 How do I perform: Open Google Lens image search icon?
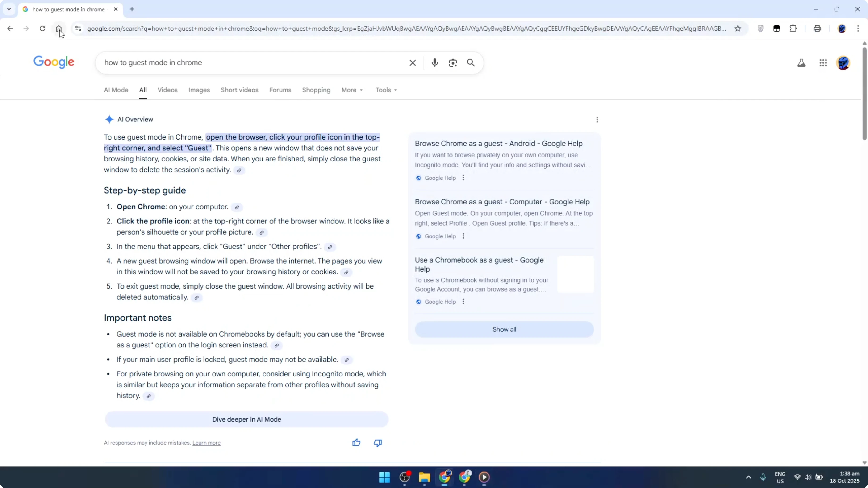coord(453,63)
